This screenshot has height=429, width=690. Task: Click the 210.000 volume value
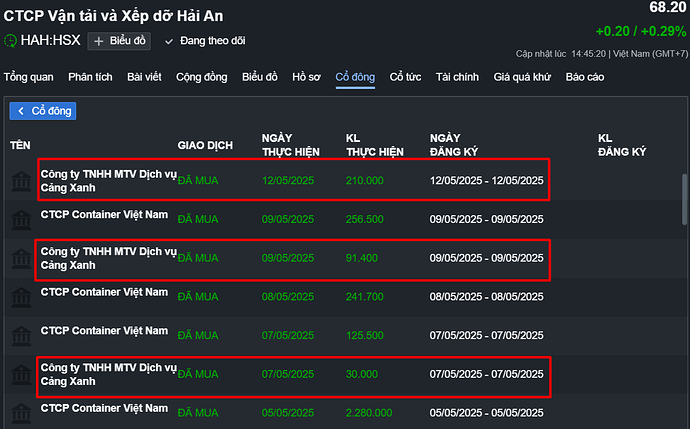coord(364,180)
